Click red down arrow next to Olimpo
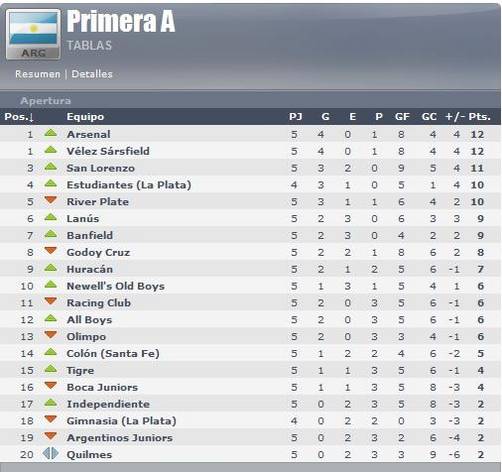 pos(51,335)
